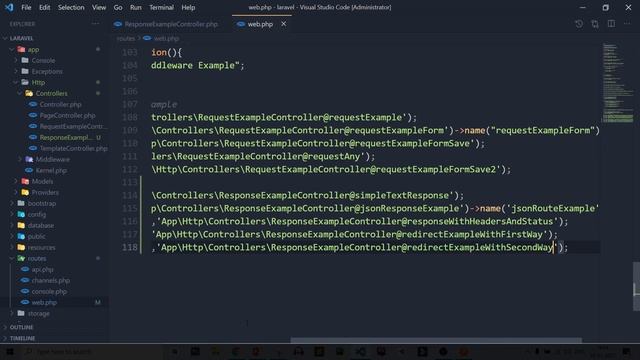Click the vertical editor scrollbar thumb
Screen dimensions: 640x360
click(636, 286)
